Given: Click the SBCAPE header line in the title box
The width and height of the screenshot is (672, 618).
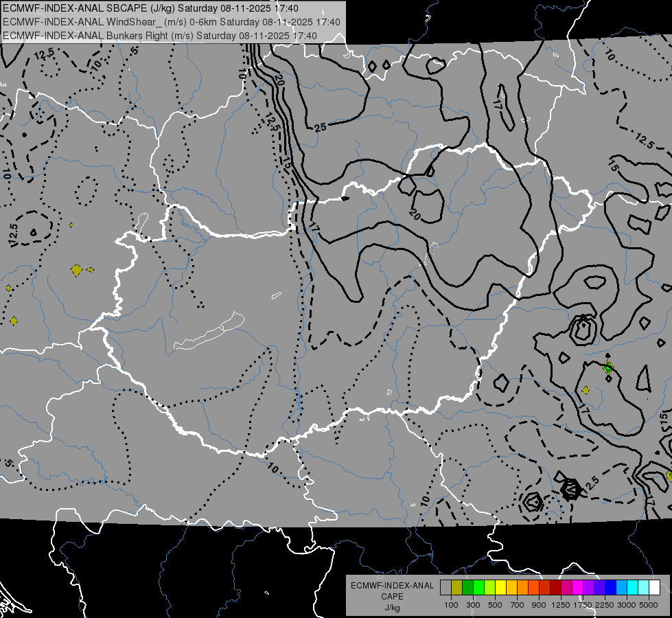Looking at the screenshot, I should coord(151,8).
